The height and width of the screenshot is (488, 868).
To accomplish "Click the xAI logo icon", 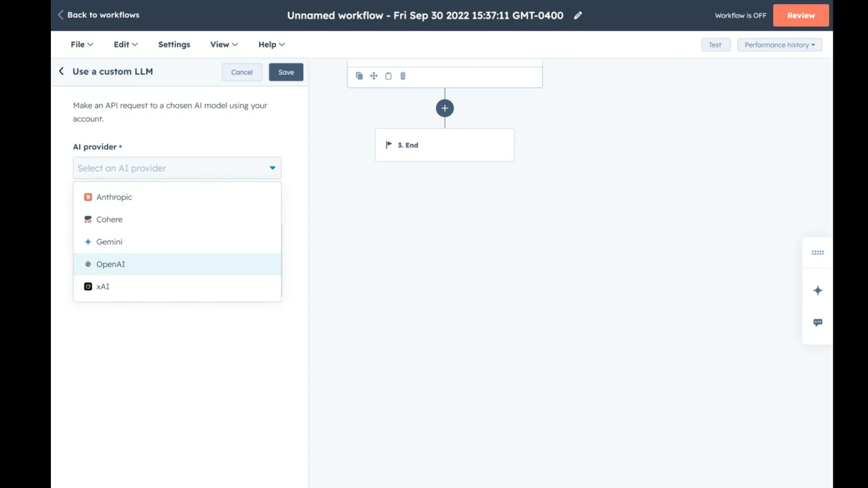I will coord(88,287).
